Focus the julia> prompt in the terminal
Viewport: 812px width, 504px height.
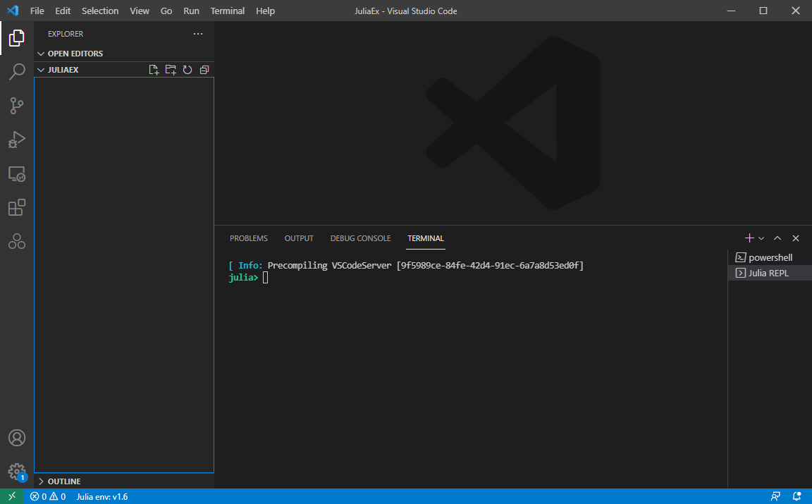pos(243,278)
